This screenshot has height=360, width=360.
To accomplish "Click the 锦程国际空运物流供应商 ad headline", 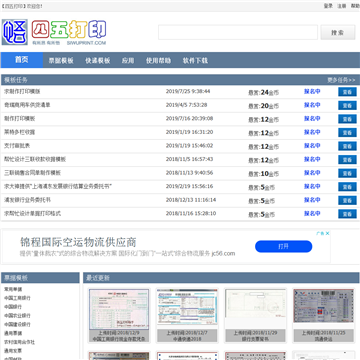I will [78, 242].
